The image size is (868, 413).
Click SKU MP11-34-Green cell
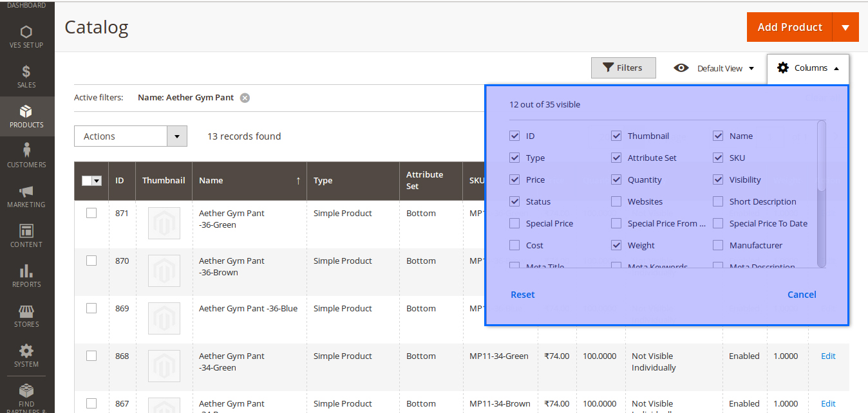click(499, 356)
